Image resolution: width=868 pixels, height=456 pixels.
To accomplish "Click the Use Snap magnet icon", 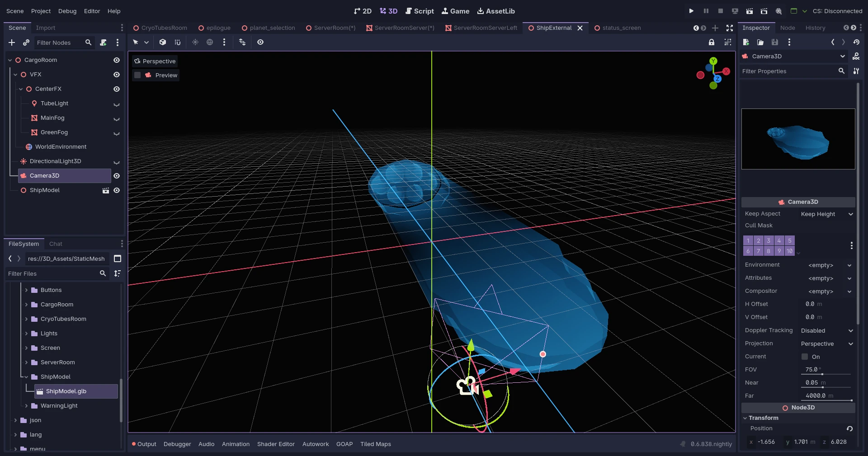I will [178, 42].
